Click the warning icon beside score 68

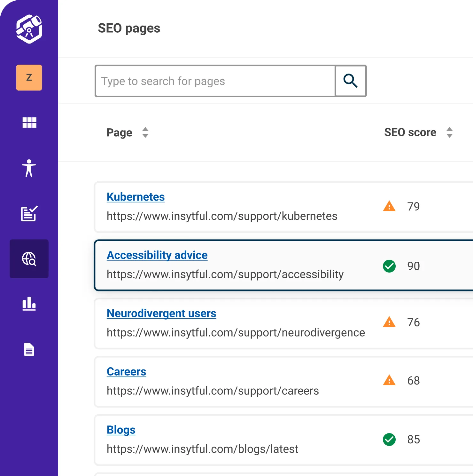[389, 380]
